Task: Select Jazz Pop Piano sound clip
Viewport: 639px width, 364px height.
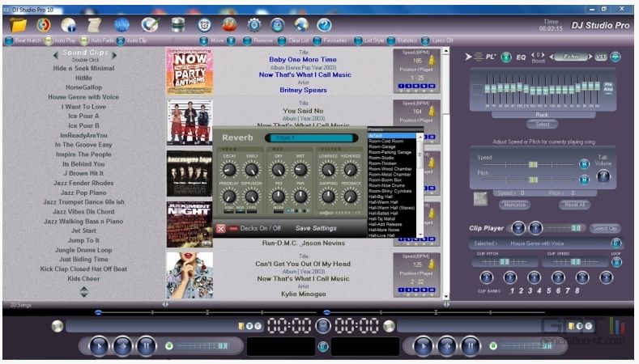Action: [83, 193]
